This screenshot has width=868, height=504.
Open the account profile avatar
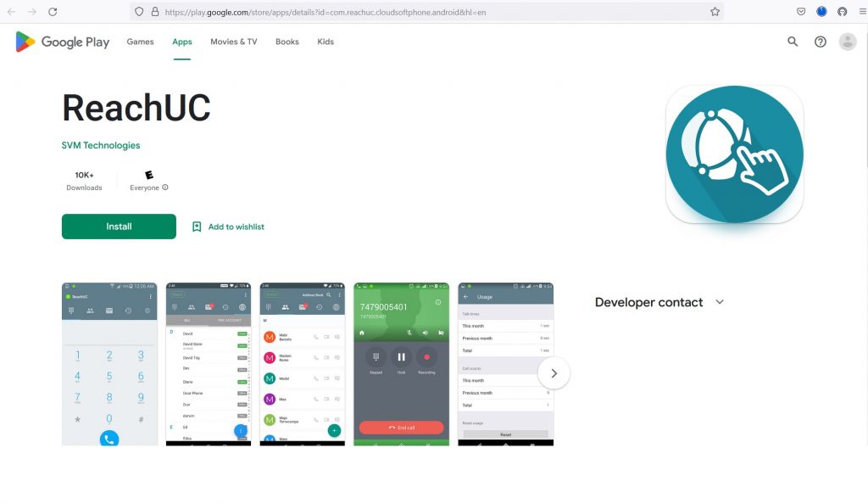pos(848,42)
